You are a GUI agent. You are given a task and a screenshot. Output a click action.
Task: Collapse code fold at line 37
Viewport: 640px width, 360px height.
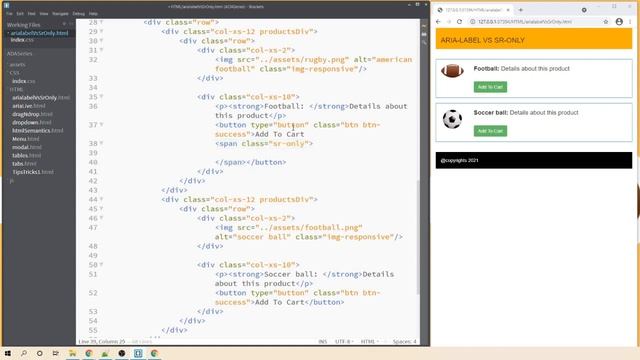(x=101, y=125)
